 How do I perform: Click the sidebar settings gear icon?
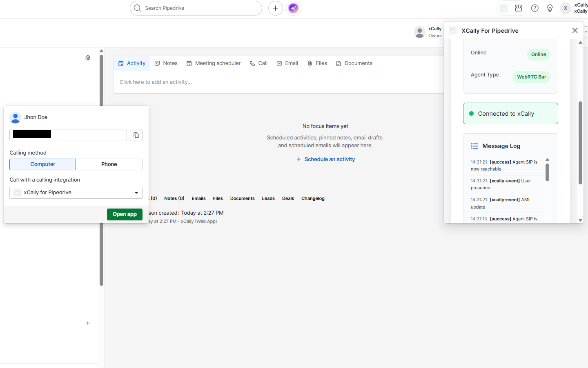[x=88, y=58]
